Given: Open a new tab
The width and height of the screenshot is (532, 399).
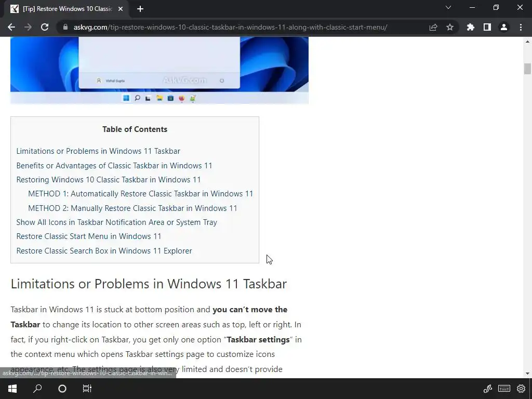Looking at the screenshot, I should (x=140, y=9).
